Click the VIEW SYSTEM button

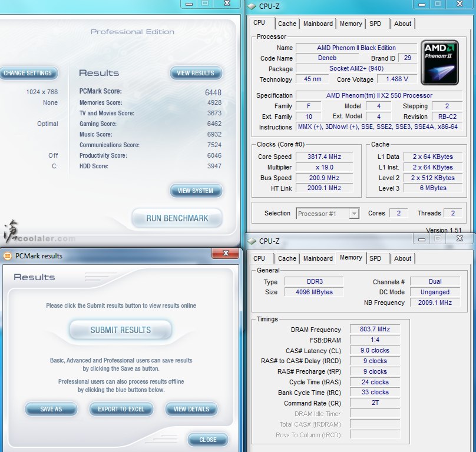click(x=196, y=191)
